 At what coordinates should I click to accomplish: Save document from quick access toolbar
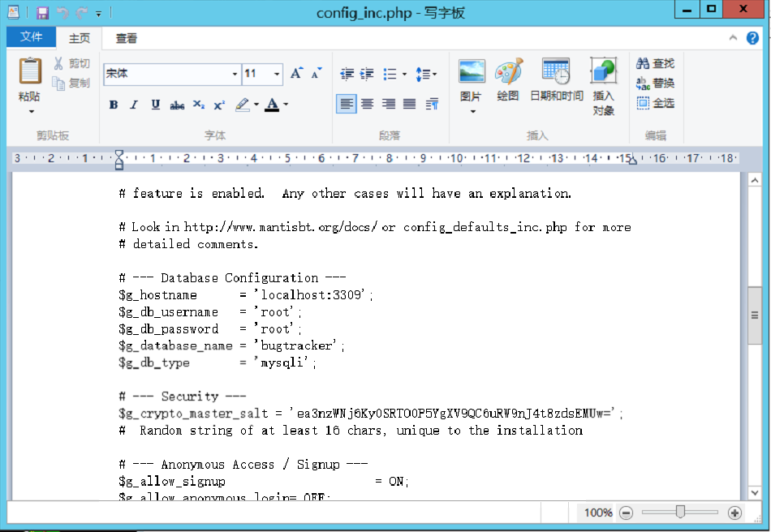(x=43, y=13)
